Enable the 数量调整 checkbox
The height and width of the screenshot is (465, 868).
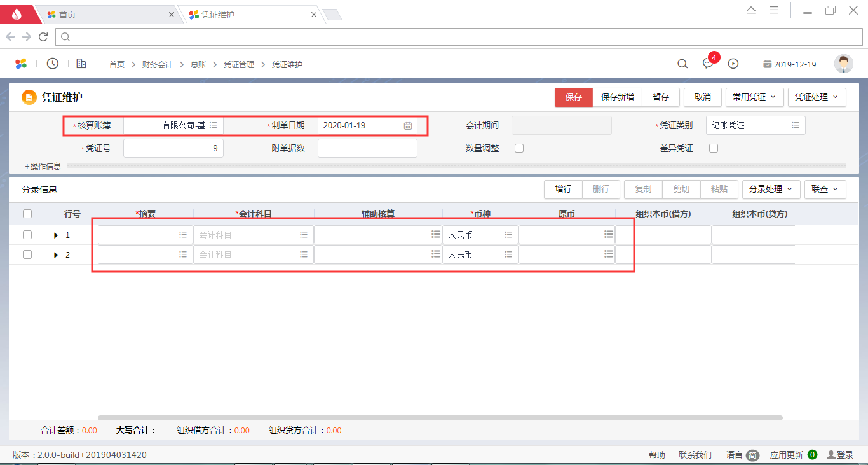point(519,148)
